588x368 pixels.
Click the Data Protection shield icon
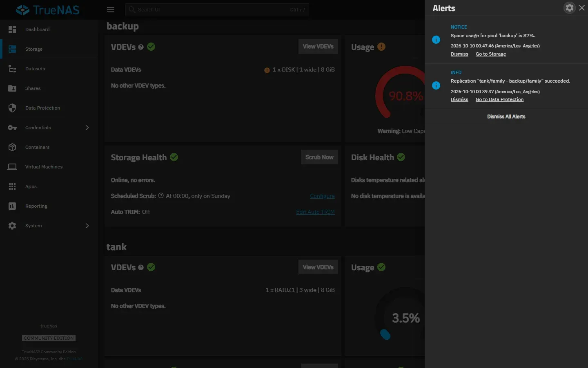[12, 108]
